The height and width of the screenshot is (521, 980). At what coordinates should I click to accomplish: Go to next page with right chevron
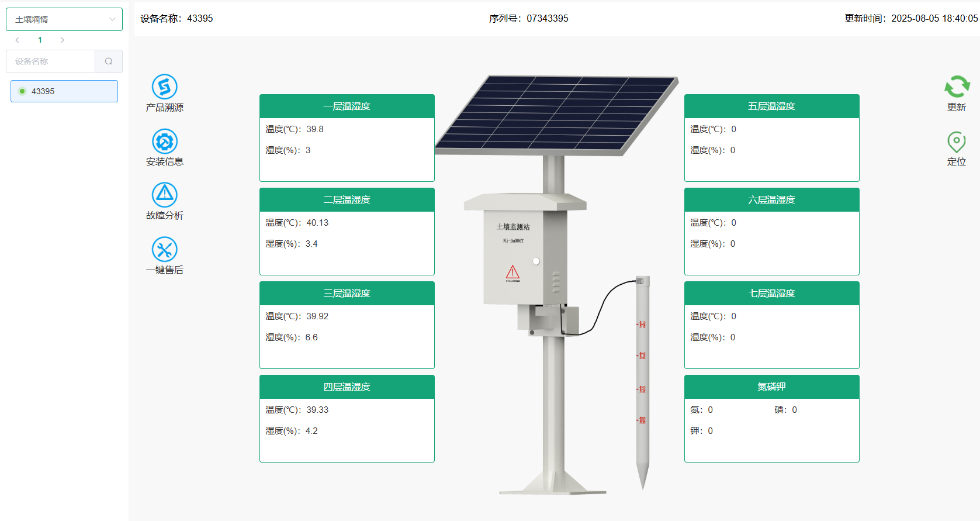coord(63,40)
